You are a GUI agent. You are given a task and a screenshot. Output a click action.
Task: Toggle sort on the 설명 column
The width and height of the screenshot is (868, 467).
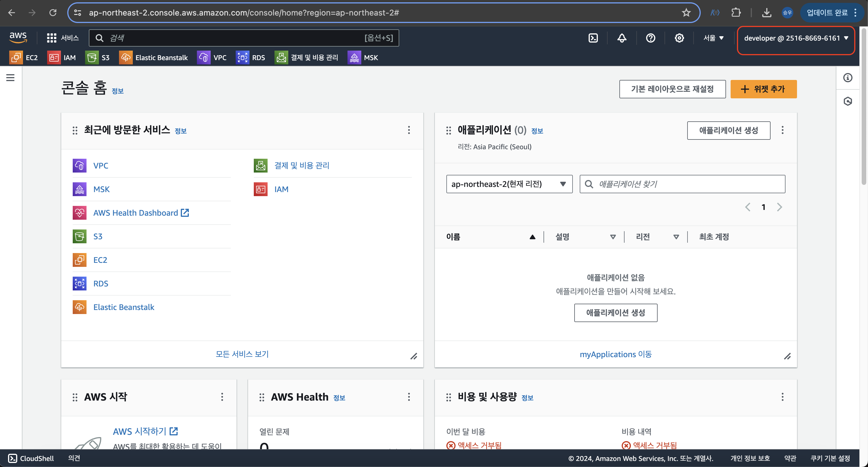click(x=612, y=237)
